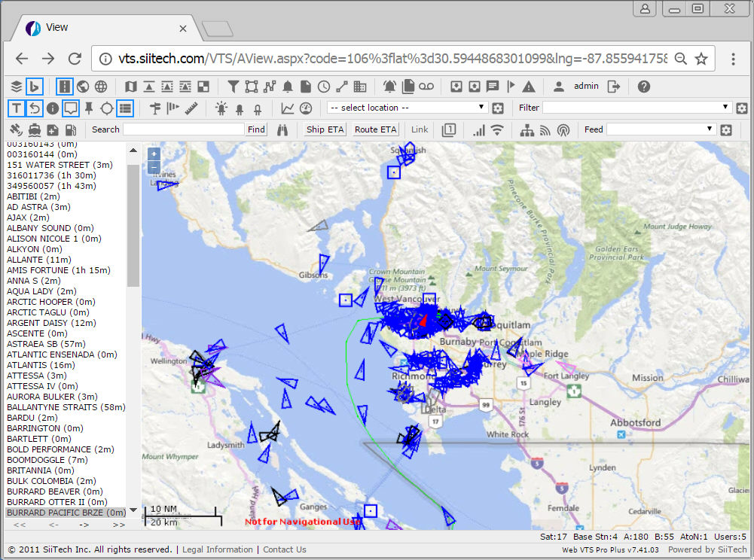Click the vessel Search input field
This screenshot has width=754, height=560.
pyautogui.click(x=184, y=129)
